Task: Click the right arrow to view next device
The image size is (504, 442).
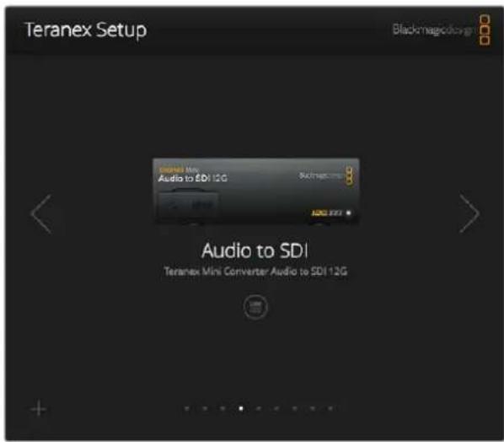Action: click(x=469, y=213)
